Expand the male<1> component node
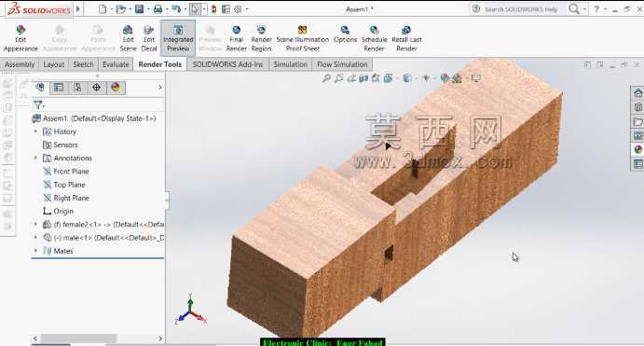The height and width of the screenshot is (346, 644). pos(35,238)
